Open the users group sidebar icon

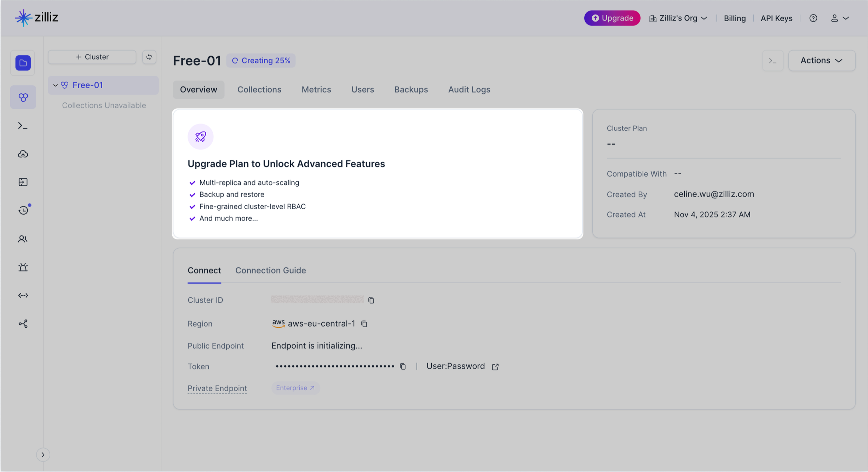23,239
